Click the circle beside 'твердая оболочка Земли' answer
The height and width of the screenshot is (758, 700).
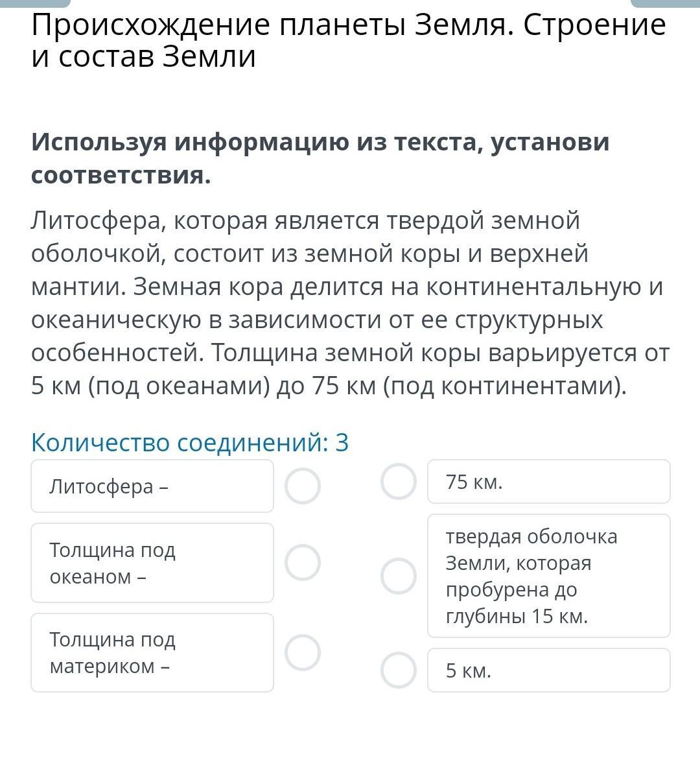pos(398,576)
